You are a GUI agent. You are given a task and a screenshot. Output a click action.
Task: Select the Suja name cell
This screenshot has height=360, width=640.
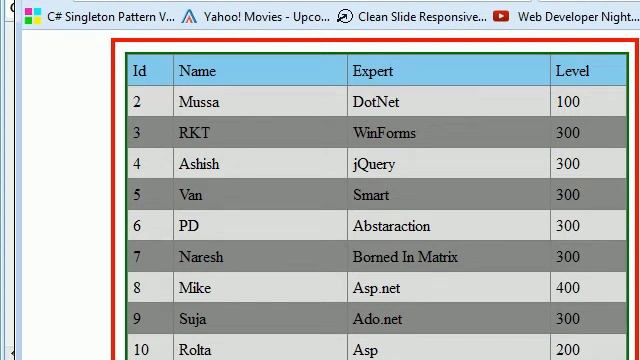click(260, 319)
